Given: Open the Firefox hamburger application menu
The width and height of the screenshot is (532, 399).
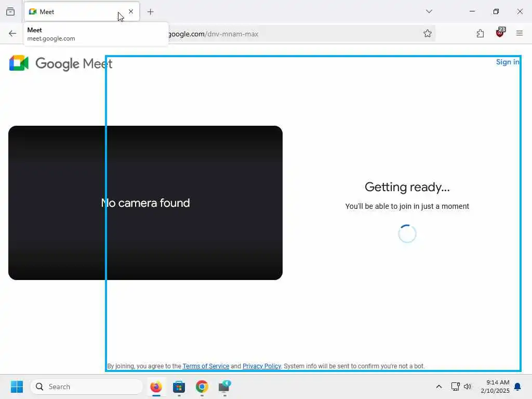Looking at the screenshot, I should point(520,33).
